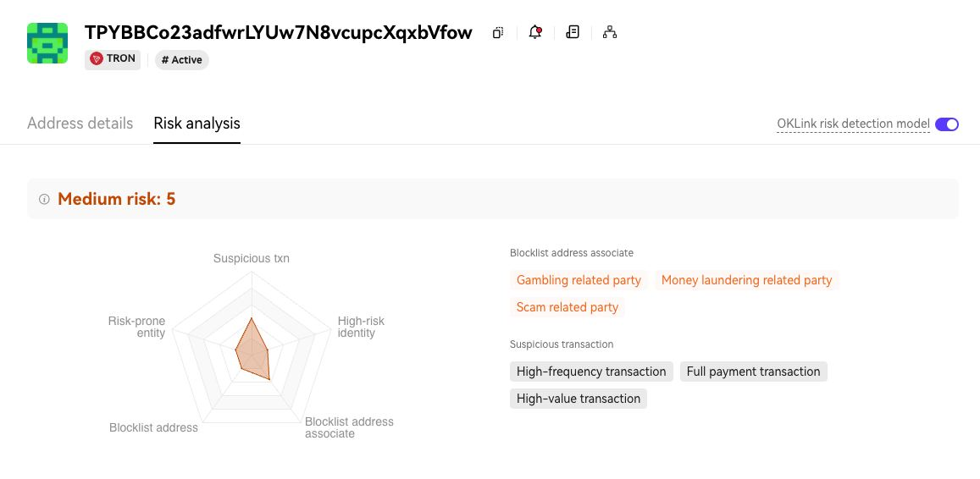Click the Medium risk: 5 heading
Viewport: 980px width, 479px height.
point(117,200)
